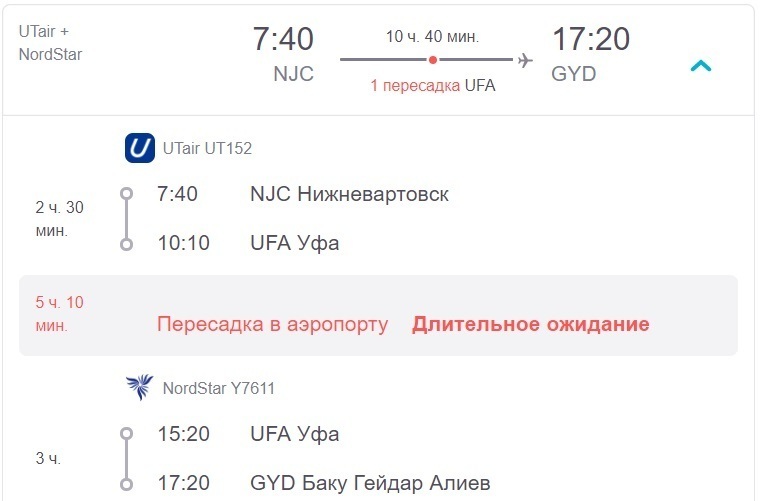Click GYD Баку Гейдар Алиев row

[324, 483]
